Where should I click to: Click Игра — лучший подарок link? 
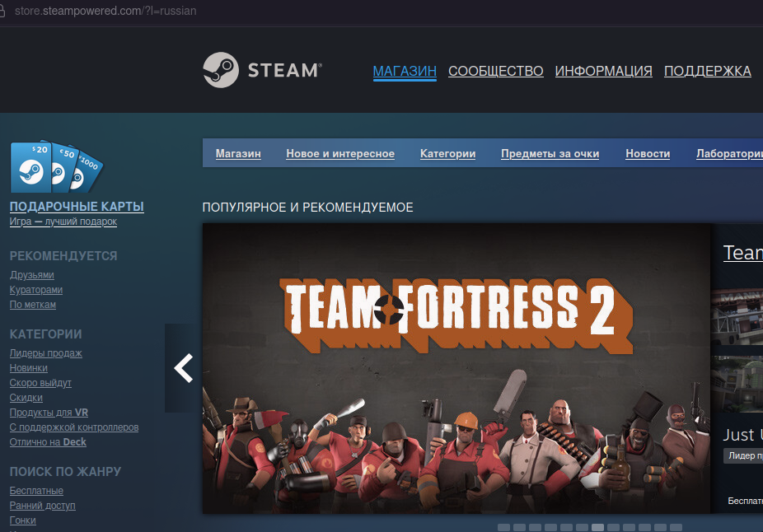tap(63, 222)
